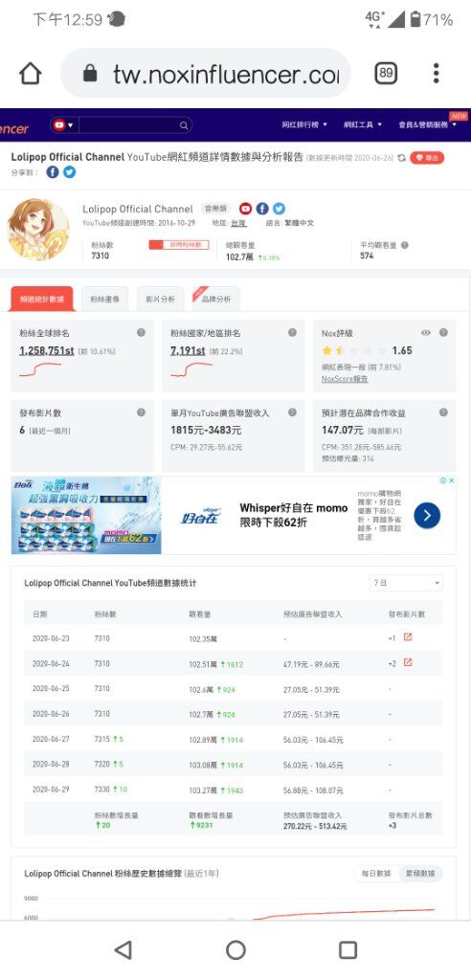Click the ad info icon on banner
471x980 pixels.
(443, 480)
